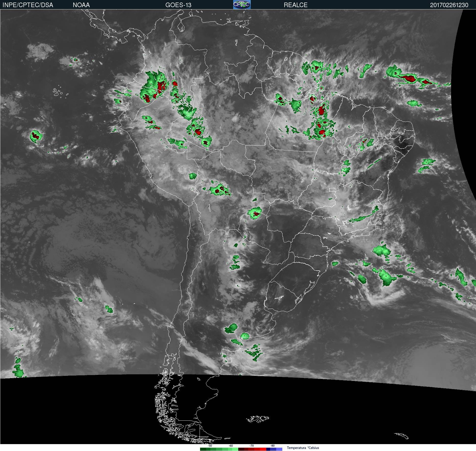This screenshot has width=476, height=451.
Task: Click the INPE/CPTEC/DSA header text
Action: [28, 5]
